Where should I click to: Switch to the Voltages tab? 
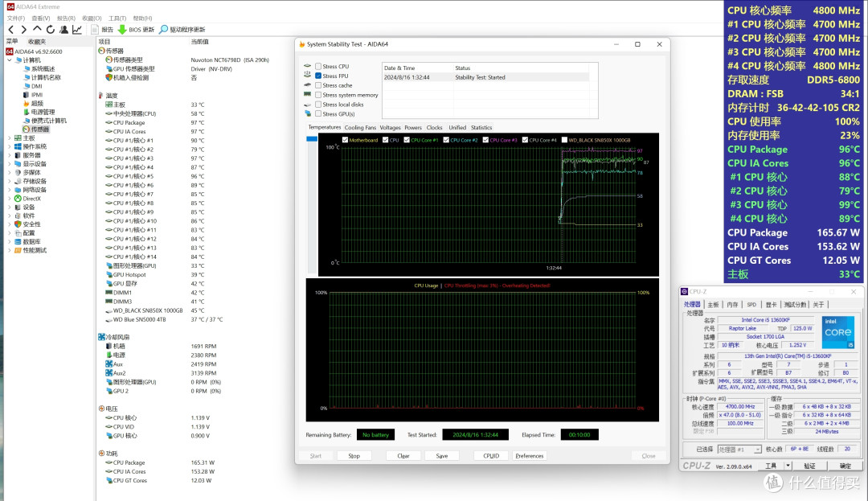click(x=390, y=127)
